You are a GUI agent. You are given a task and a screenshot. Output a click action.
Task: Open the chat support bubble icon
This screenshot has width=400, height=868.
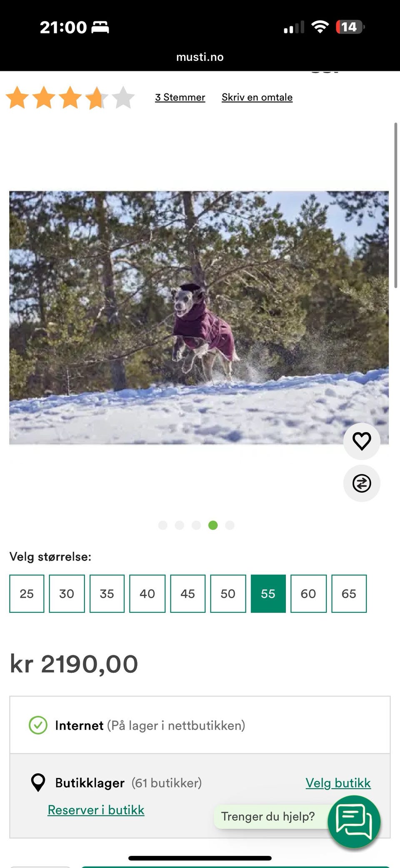354,821
